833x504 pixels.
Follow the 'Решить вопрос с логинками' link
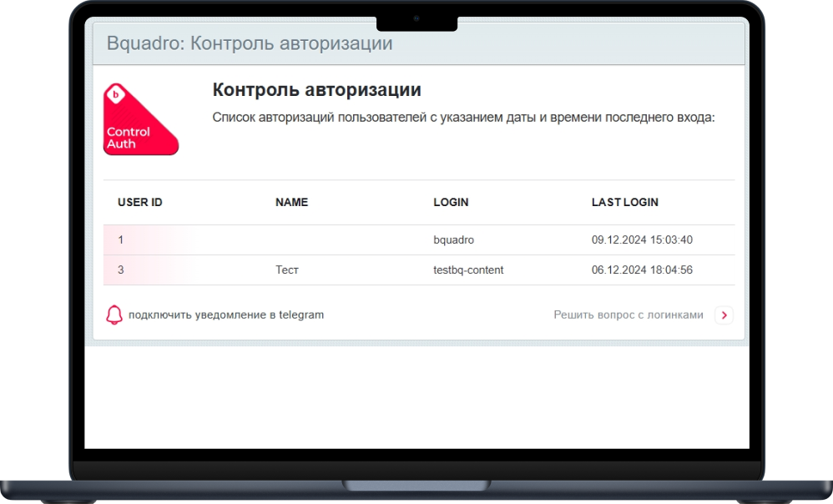pyautogui.click(x=629, y=315)
